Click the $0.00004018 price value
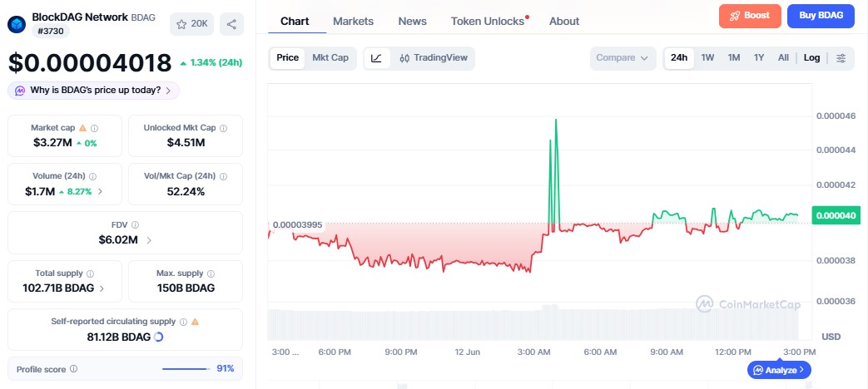The width and height of the screenshot is (868, 389). pyautogui.click(x=90, y=63)
